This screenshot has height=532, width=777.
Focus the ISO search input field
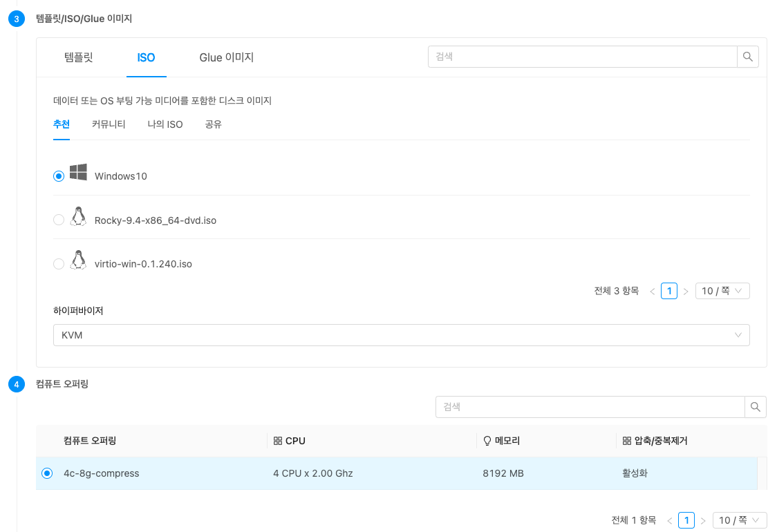click(582, 57)
